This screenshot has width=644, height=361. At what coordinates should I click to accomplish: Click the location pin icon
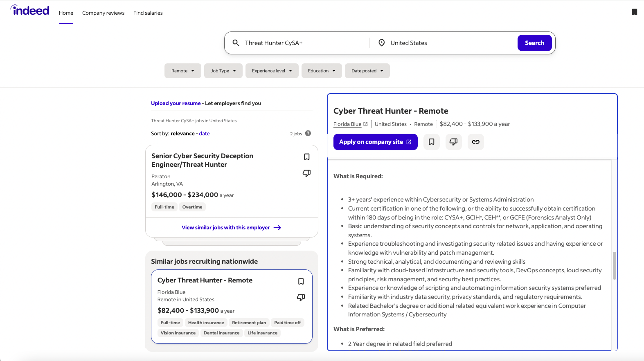[381, 43]
